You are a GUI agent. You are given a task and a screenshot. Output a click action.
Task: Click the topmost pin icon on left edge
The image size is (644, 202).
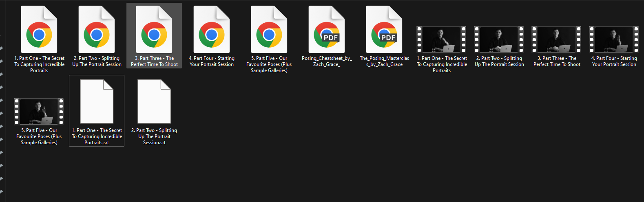[x=2, y=48]
